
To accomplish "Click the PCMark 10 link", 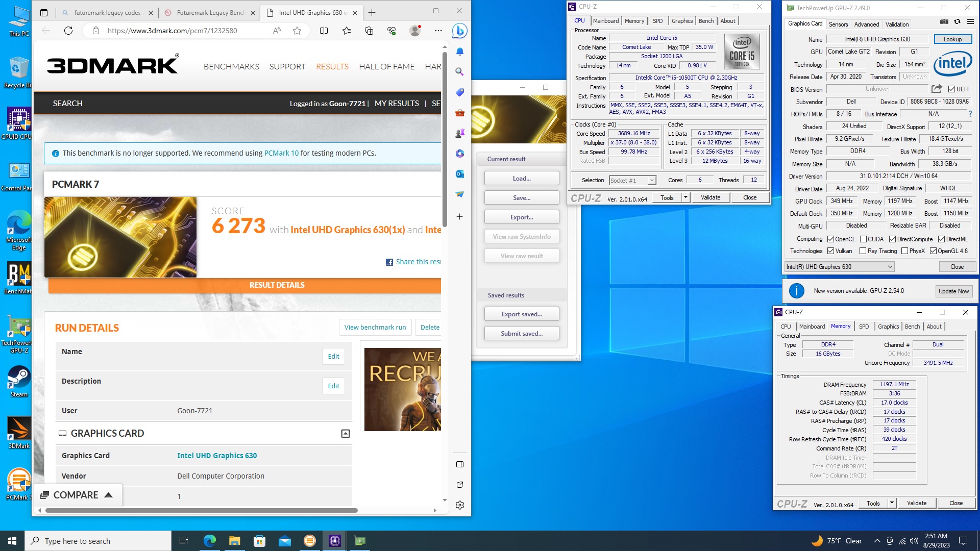I will coord(281,153).
